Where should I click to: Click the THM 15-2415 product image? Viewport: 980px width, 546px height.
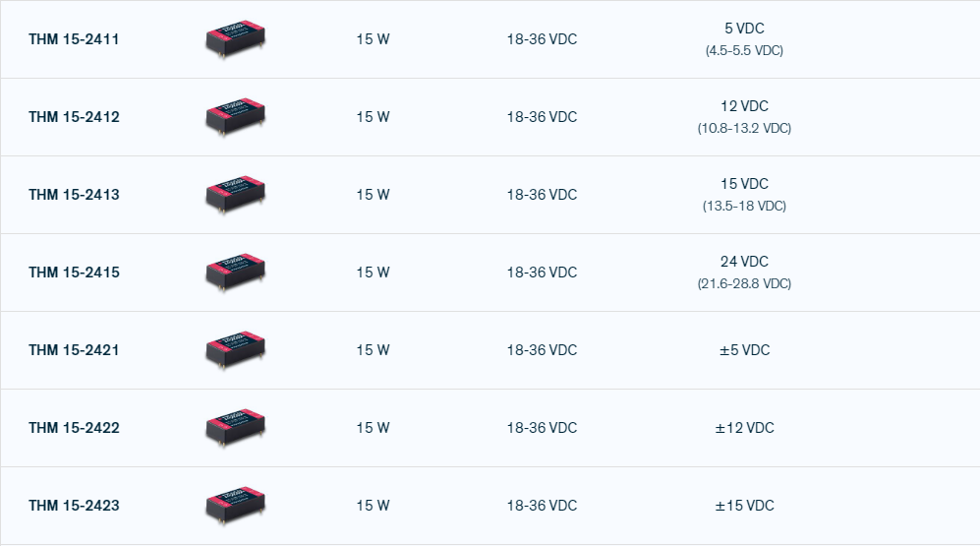236,273
